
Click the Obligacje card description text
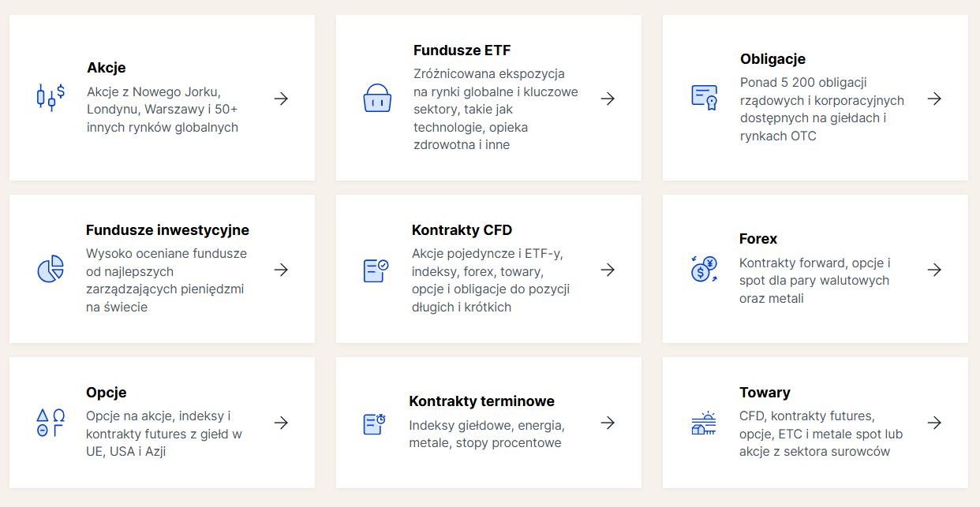coord(822,109)
